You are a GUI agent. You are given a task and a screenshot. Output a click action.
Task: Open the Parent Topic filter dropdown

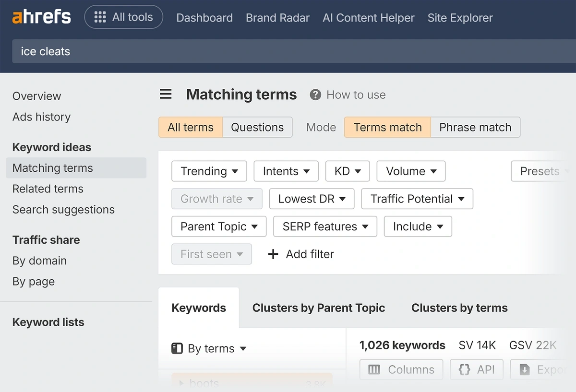(219, 226)
